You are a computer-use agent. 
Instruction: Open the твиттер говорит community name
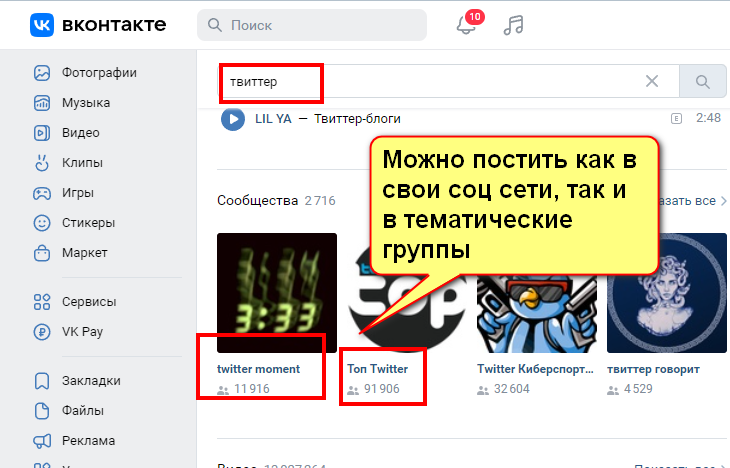pyautogui.click(x=653, y=369)
